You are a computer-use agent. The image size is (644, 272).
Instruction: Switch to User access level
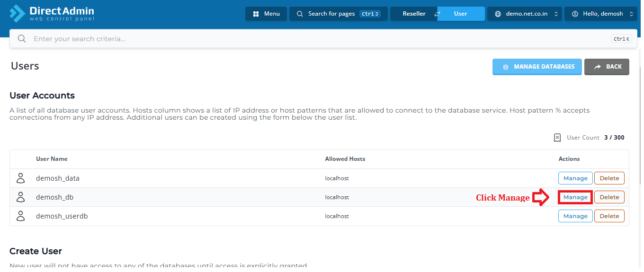pyautogui.click(x=461, y=14)
